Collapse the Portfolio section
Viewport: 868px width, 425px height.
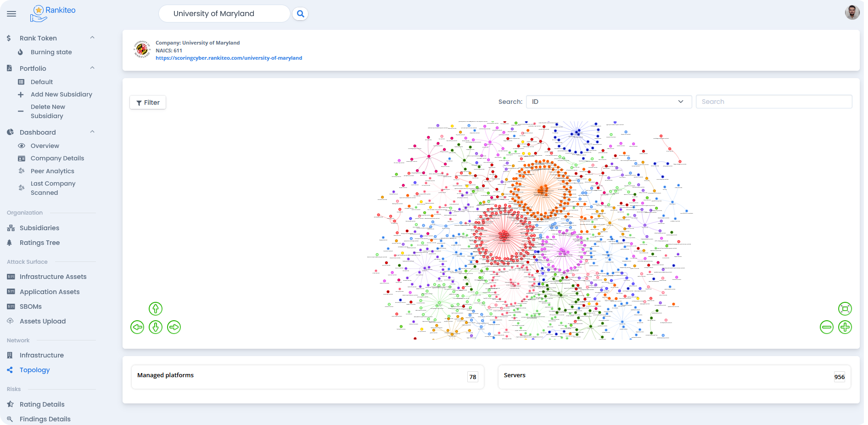click(x=92, y=68)
